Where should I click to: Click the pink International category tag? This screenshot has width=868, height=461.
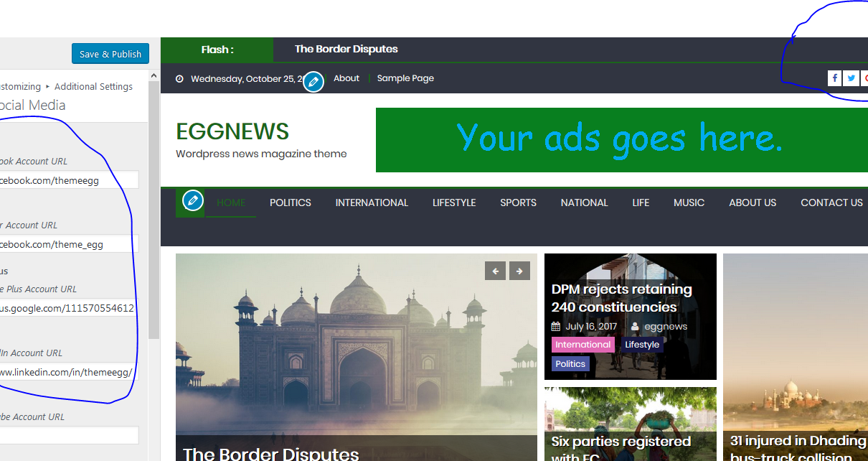[x=582, y=345]
